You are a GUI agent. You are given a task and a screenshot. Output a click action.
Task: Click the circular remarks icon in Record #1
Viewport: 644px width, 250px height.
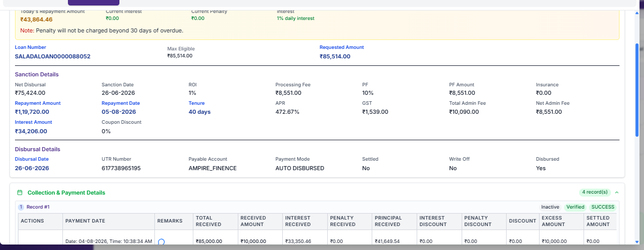161,242
